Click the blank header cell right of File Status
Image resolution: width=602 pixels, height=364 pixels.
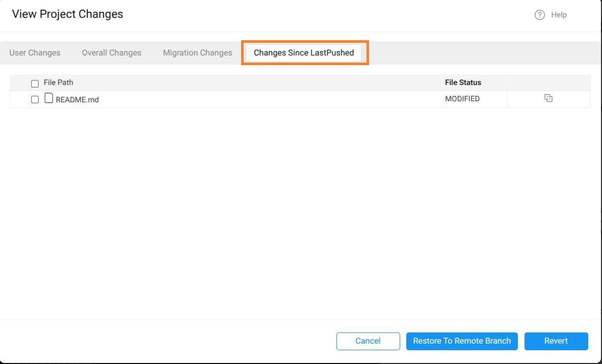click(548, 83)
